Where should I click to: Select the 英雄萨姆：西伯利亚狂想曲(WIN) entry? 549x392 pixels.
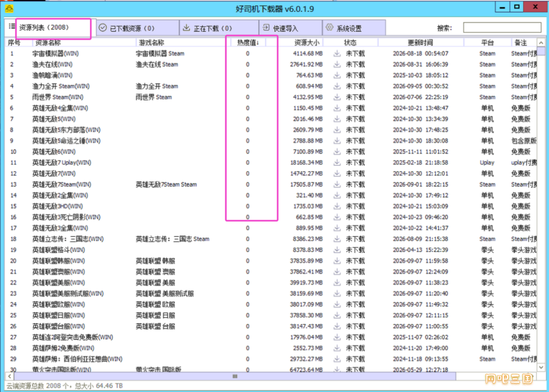pos(77,359)
